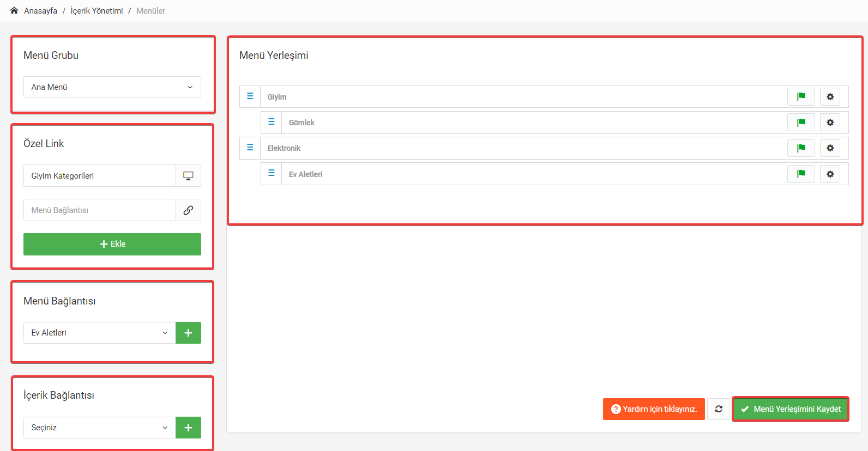The width and height of the screenshot is (868, 451).
Task: Click Yardım için tıklayınız help button
Action: (654, 409)
